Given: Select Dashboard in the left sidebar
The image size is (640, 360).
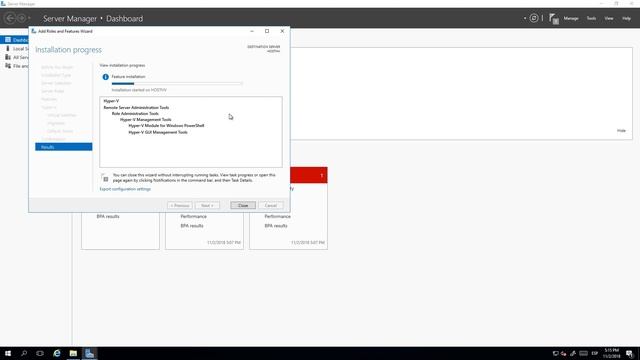Looking at the screenshot, I should click(15, 40).
